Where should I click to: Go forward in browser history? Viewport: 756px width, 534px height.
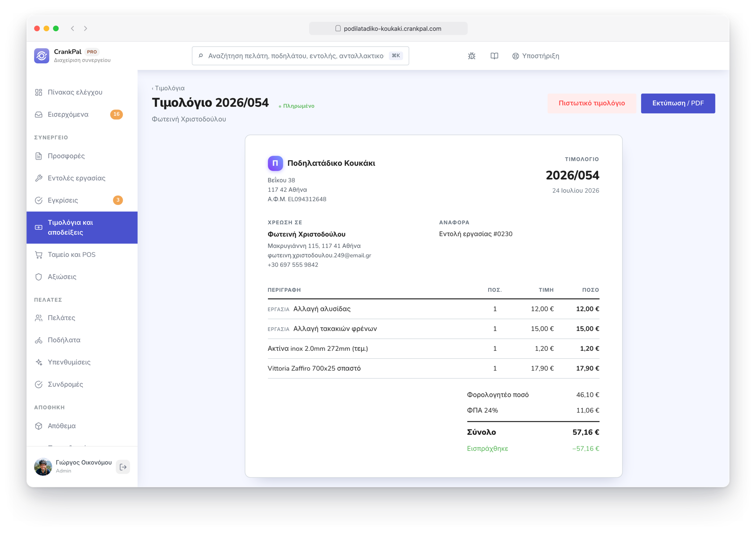pyautogui.click(x=86, y=28)
